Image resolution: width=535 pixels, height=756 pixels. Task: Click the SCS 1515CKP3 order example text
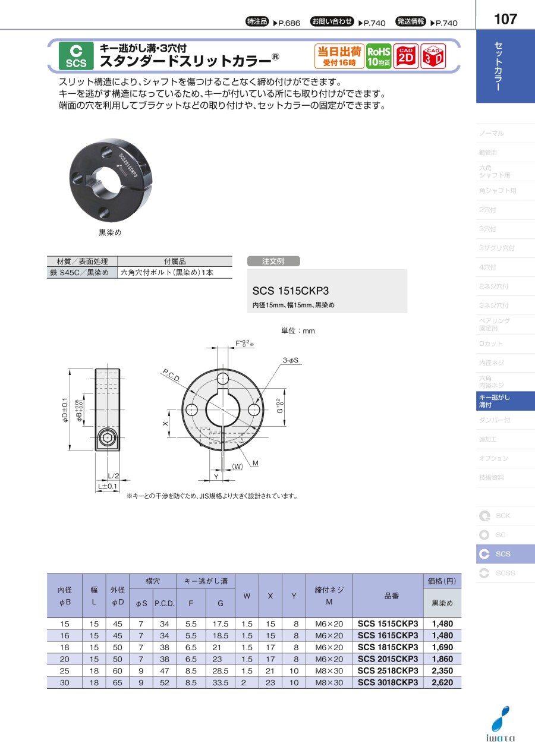point(291,291)
